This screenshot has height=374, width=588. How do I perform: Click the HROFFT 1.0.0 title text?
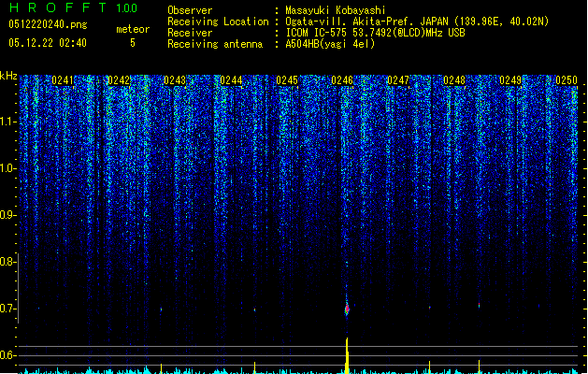coord(73,7)
